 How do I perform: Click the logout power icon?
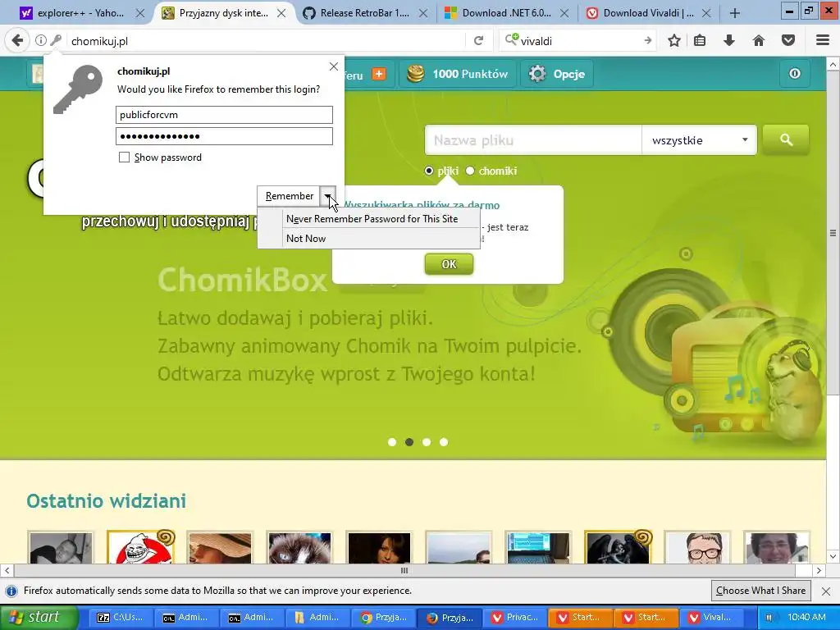point(794,74)
